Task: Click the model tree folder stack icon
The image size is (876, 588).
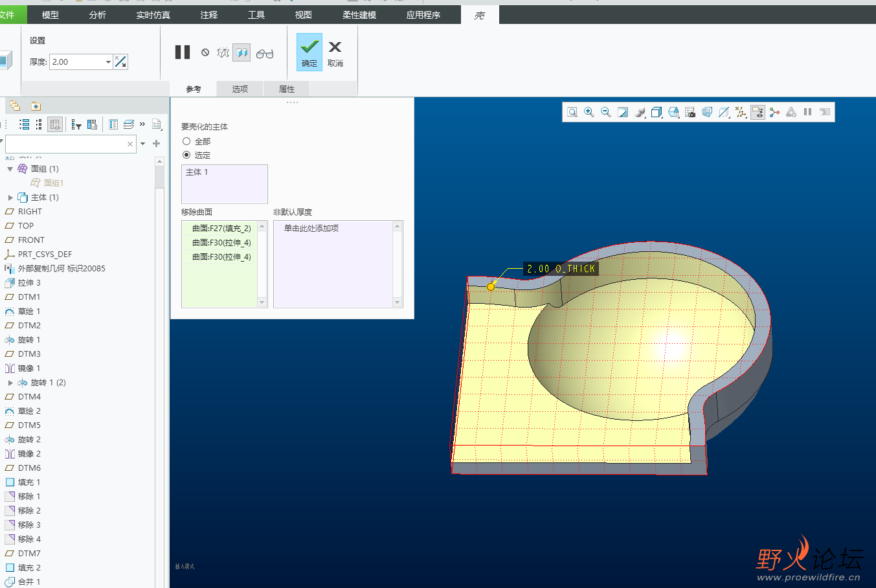Action: [15, 106]
